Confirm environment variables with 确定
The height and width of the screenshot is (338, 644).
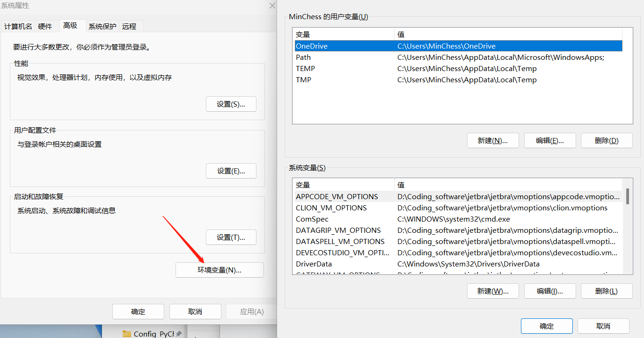click(x=547, y=326)
